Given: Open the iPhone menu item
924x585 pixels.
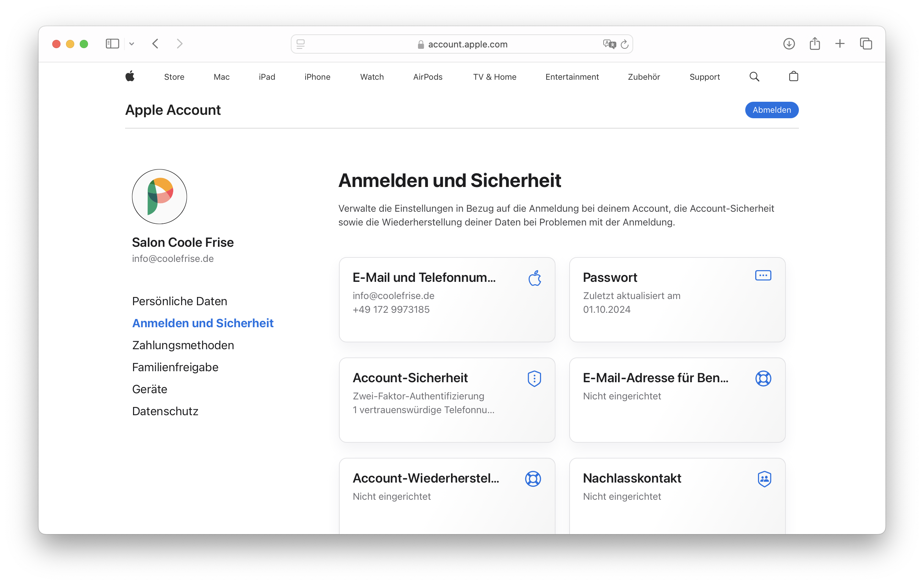Looking at the screenshot, I should (317, 77).
